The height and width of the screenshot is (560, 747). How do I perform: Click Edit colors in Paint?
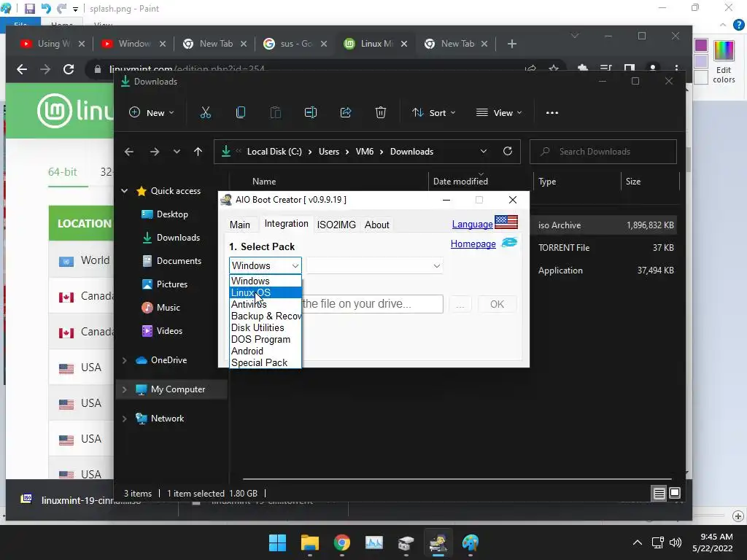point(724,62)
